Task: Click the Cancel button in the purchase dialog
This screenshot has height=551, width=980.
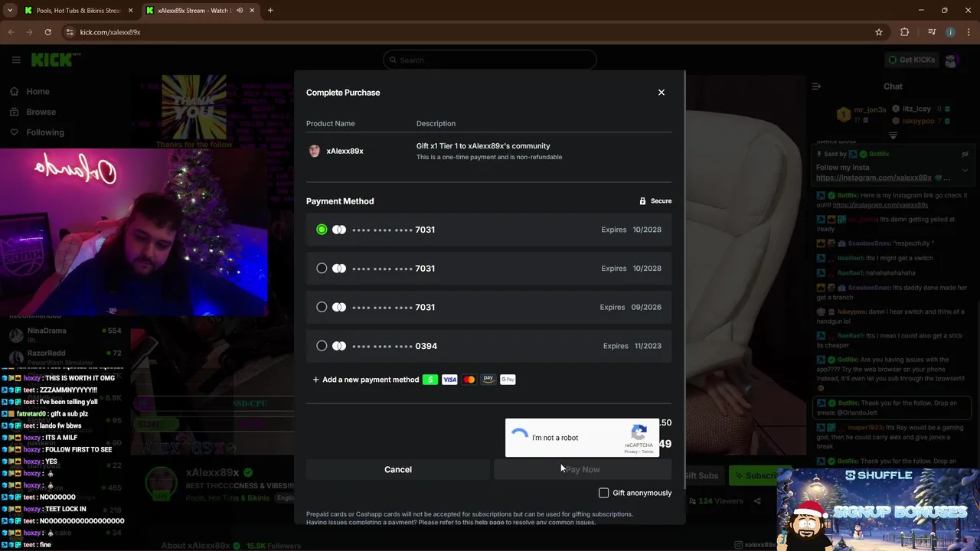Action: [398, 470]
